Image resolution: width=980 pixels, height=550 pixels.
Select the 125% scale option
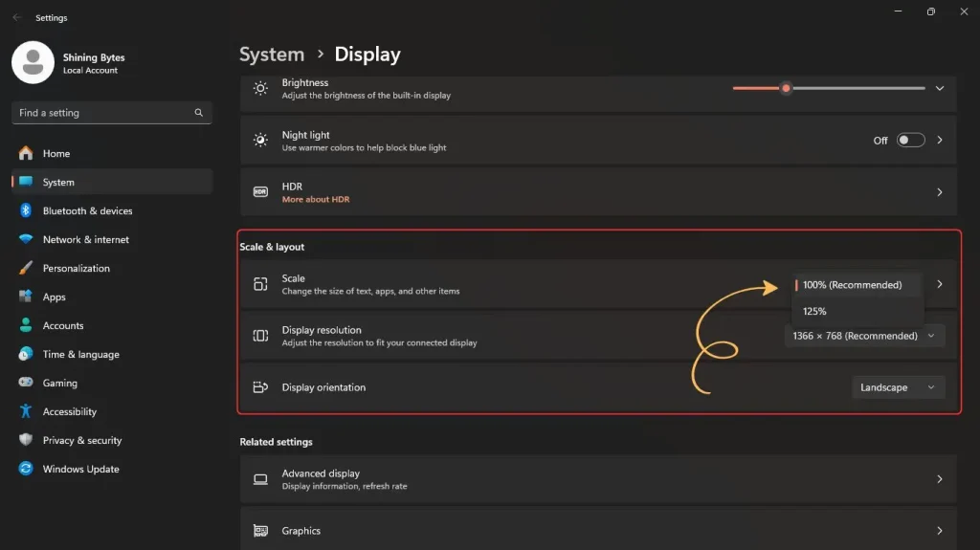coord(815,311)
